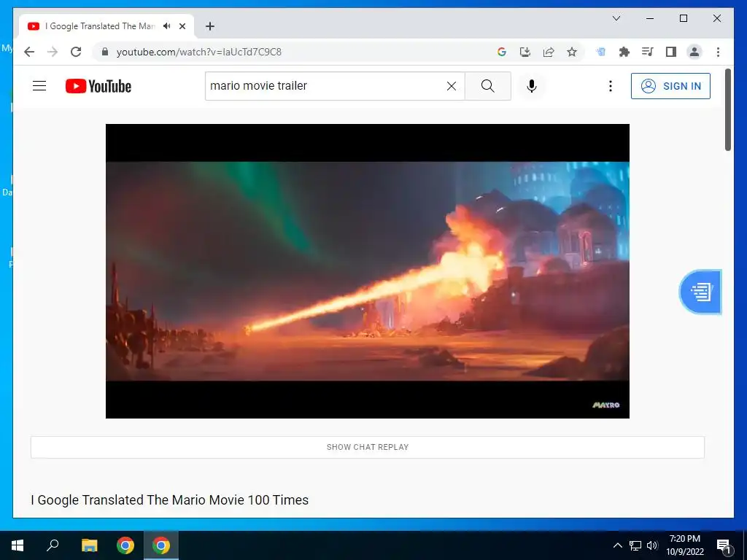
Task: Open the clock showing 7:20 PM
Action: pos(684,545)
